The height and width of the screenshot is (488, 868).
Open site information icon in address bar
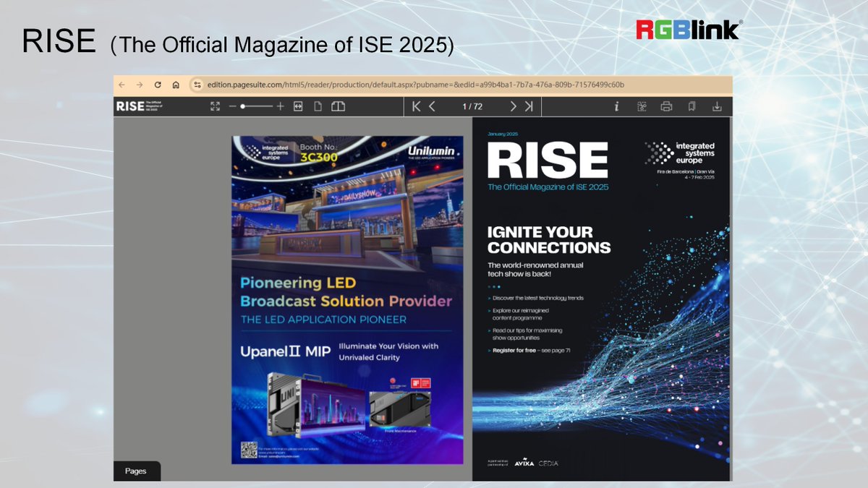click(x=197, y=85)
